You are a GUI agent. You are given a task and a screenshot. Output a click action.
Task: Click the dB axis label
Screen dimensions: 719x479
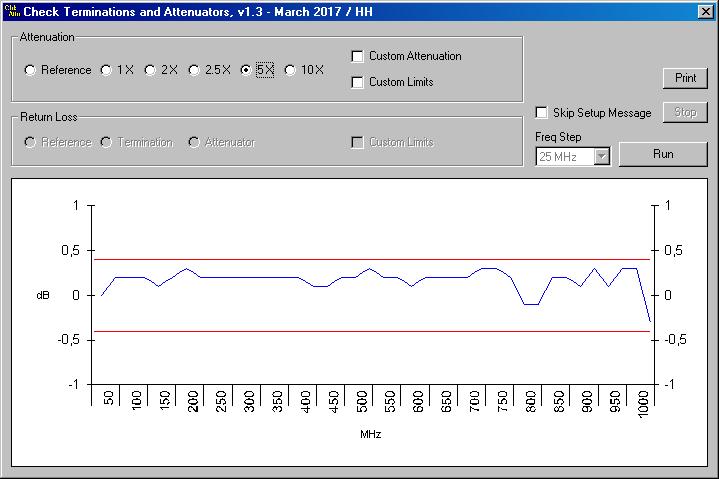43,296
